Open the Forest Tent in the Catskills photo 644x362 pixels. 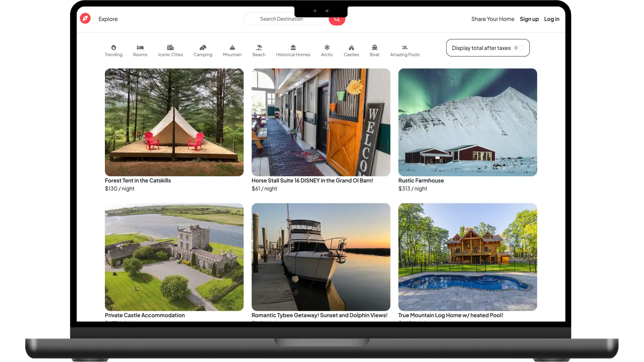(x=174, y=122)
